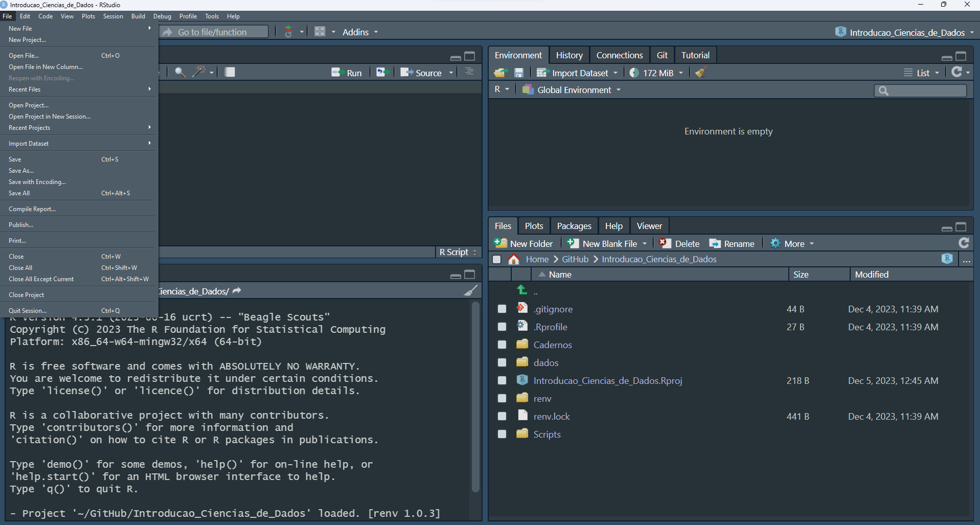Click the document outline icon in editor
The height and width of the screenshot is (525, 980).
tap(469, 72)
